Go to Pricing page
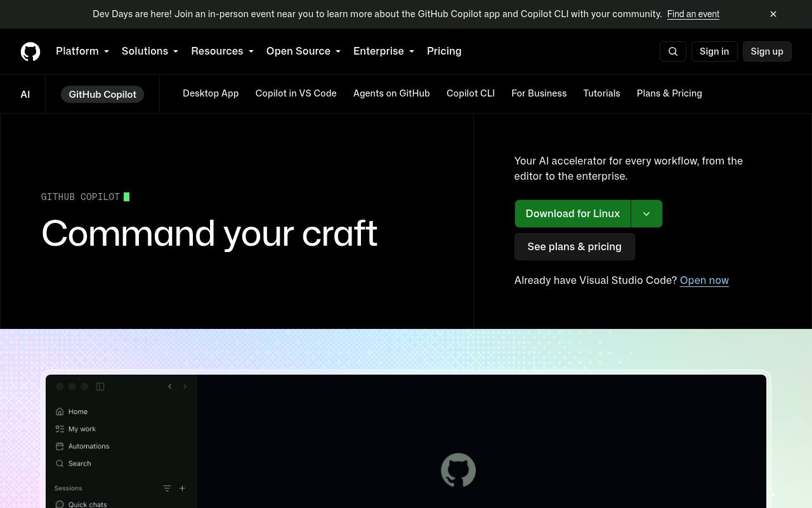812x508 pixels. (x=444, y=51)
